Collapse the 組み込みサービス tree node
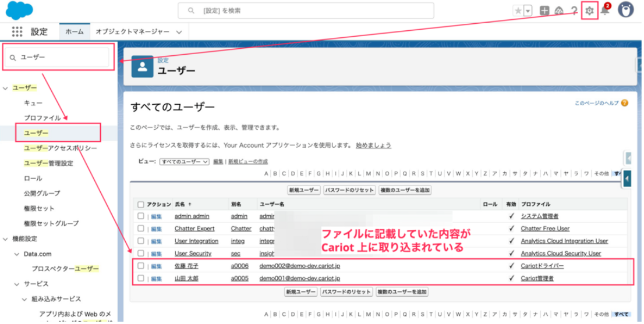644x324 pixels. (x=24, y=299)
